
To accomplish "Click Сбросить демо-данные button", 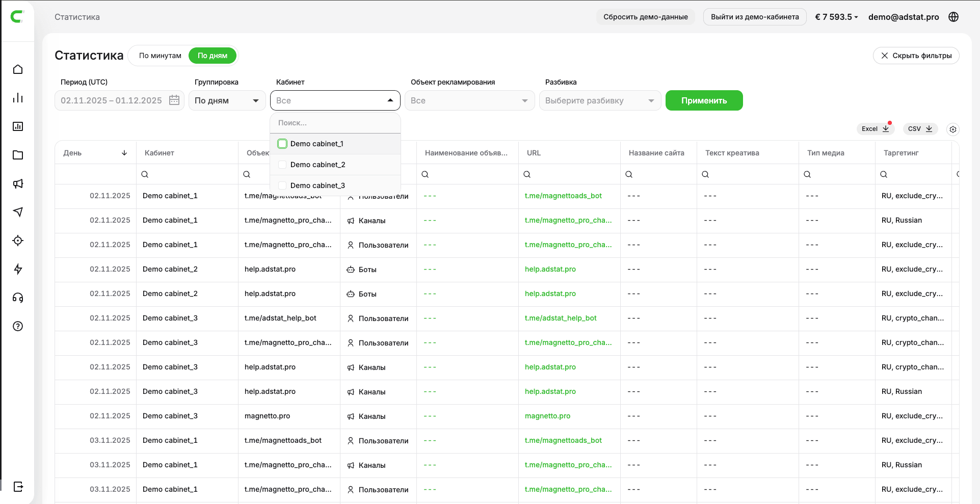I will click(645, 17).
